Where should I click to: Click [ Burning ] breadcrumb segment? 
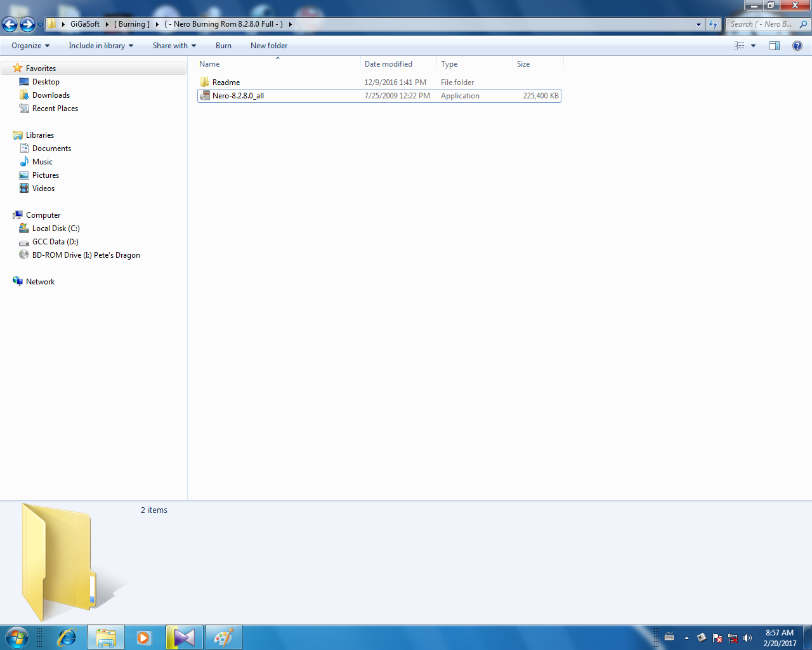coord(132,24)
